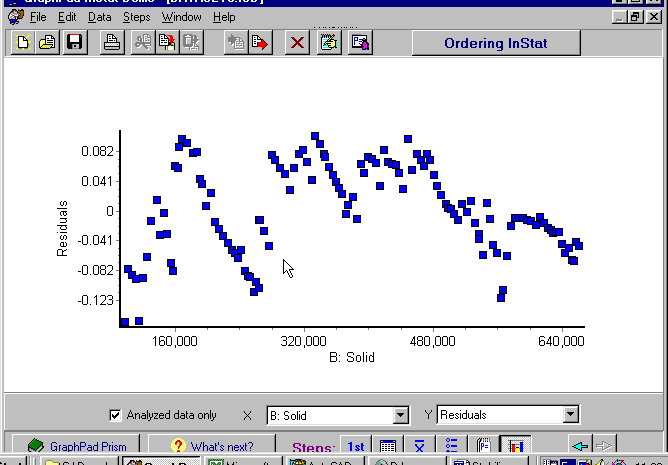The image size is (668, 465).
Task: Click the red X delete icon
Action: coord(297,42)
